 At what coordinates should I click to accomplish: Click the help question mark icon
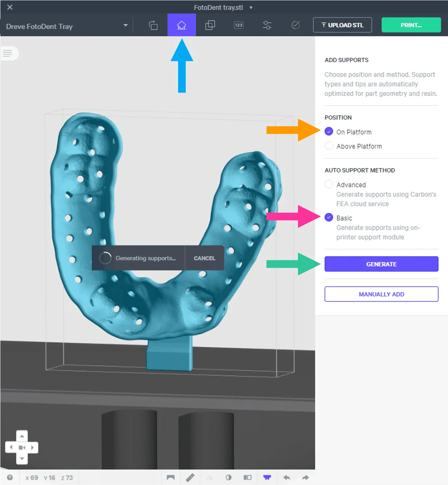10,477
